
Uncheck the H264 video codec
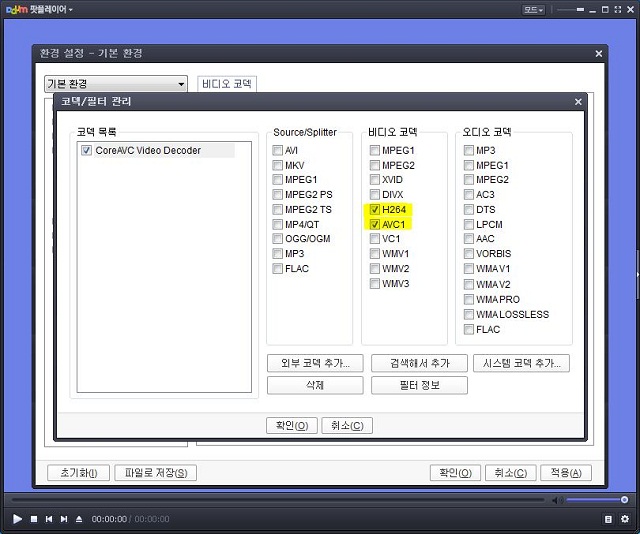tap(374, 209)
